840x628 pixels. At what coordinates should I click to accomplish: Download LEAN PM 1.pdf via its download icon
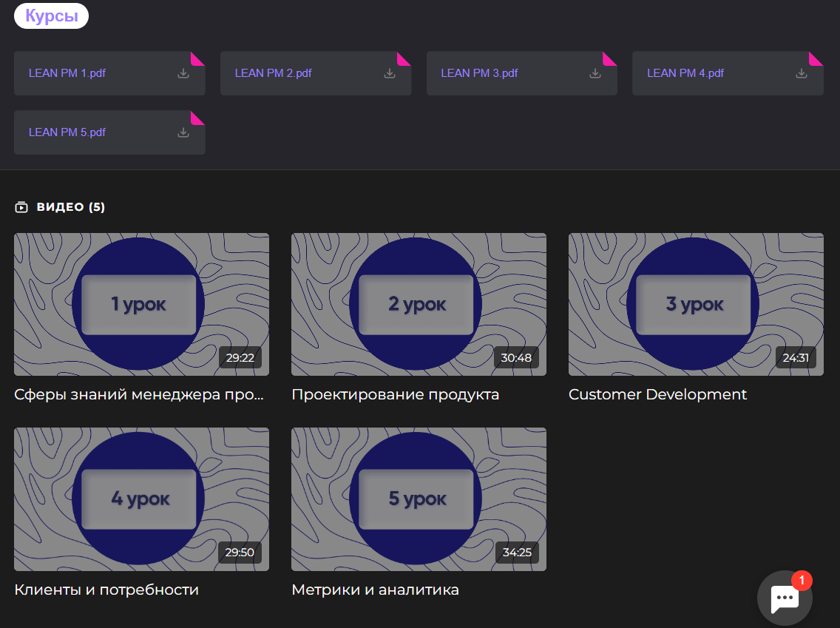[x=183, y=73]
